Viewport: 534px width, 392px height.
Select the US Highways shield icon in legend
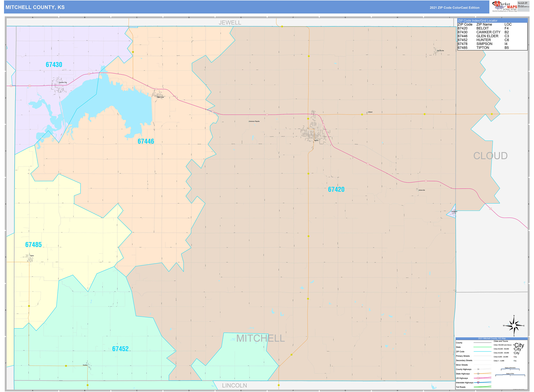tap(479, 378)
